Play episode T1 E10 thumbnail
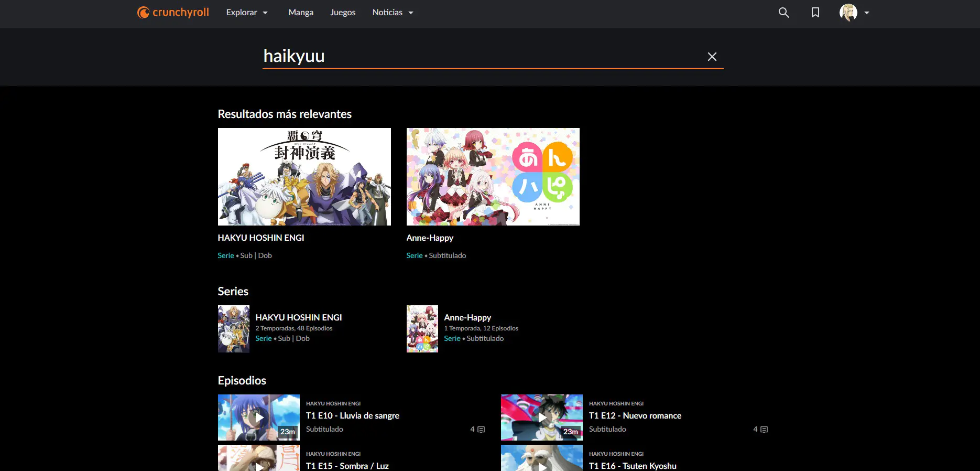 [x=258, y=418]
